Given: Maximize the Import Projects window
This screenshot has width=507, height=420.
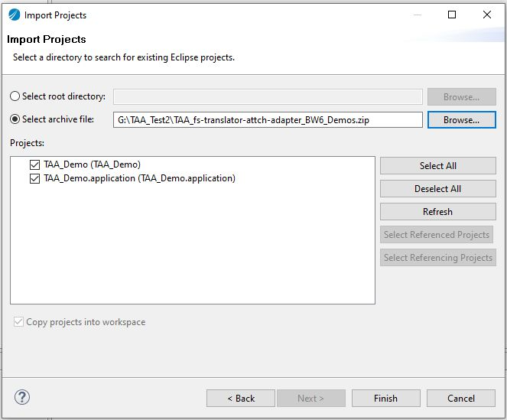Looking at the screenshot, I should click(x=452, y=15).
